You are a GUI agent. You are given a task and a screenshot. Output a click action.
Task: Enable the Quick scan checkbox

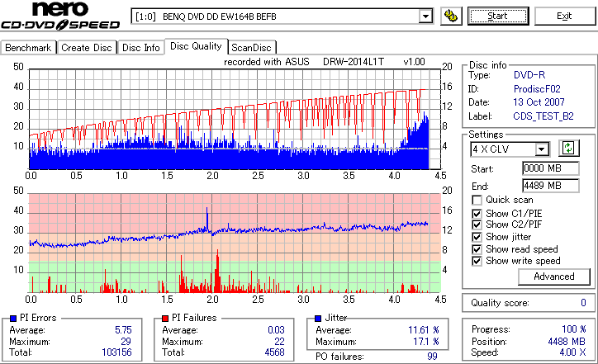point(477,200)
